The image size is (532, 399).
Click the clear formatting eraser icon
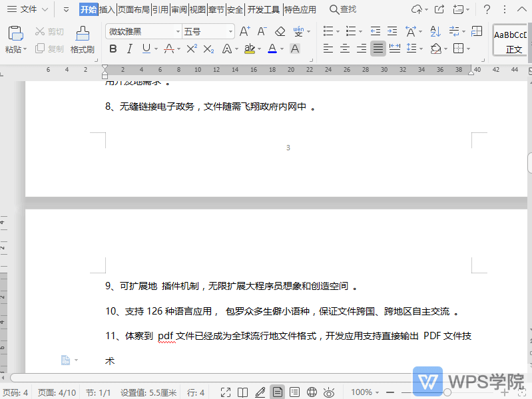click(280, 31)
